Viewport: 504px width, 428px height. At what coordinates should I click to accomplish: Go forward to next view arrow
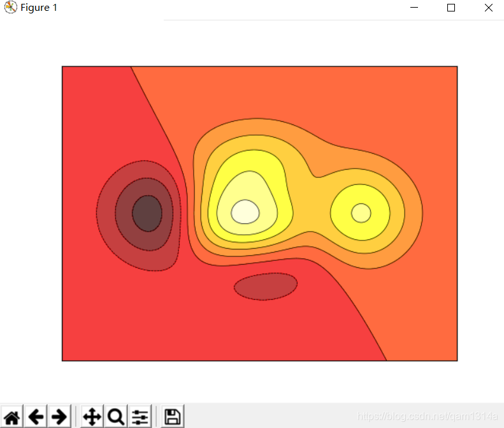click(x=59, y=417)
